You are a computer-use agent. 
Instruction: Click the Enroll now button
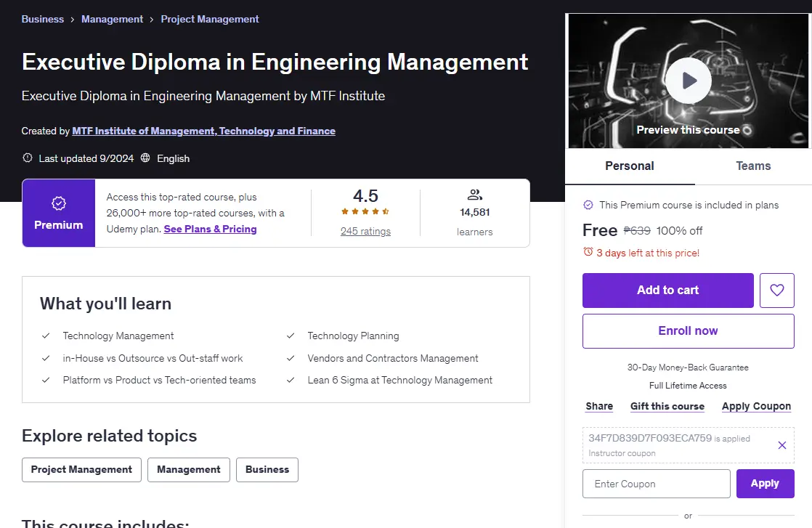point(689,331)
